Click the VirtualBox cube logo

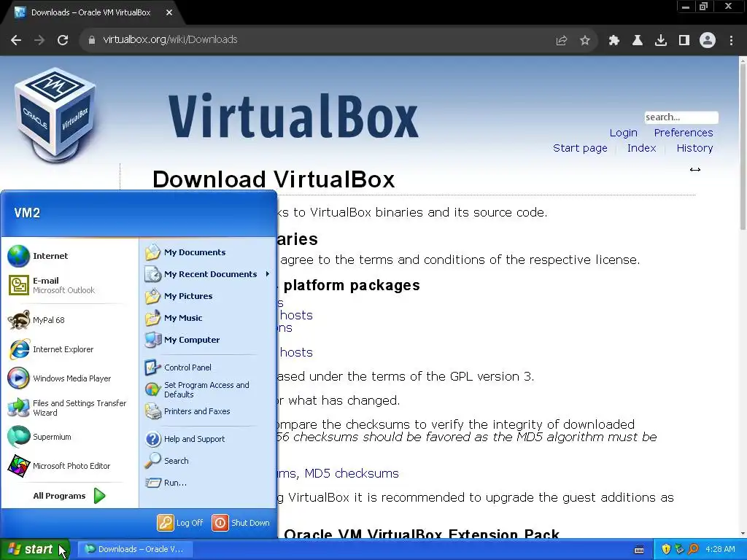point(56,114)
